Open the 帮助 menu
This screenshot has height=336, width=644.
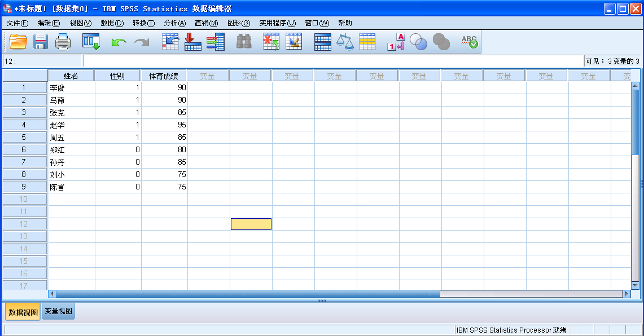coord(345,23)
